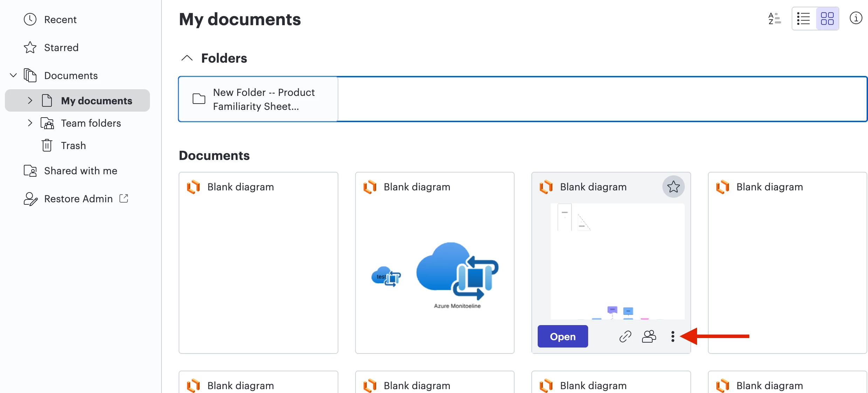Open Restore Admin external link
This screenshot has height=393, width=868.
coord(78,199)
